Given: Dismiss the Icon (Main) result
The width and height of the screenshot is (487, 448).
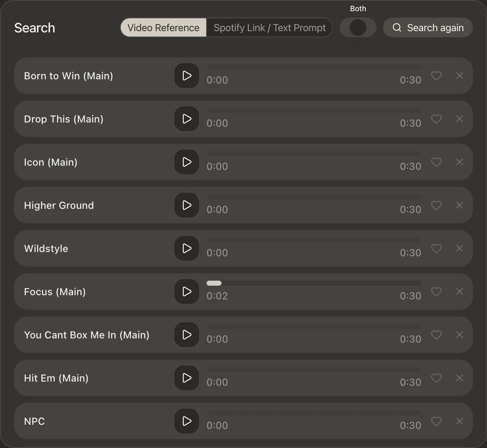Looking at the screenshot, I should pyautogui.click(x=460, y=162).
